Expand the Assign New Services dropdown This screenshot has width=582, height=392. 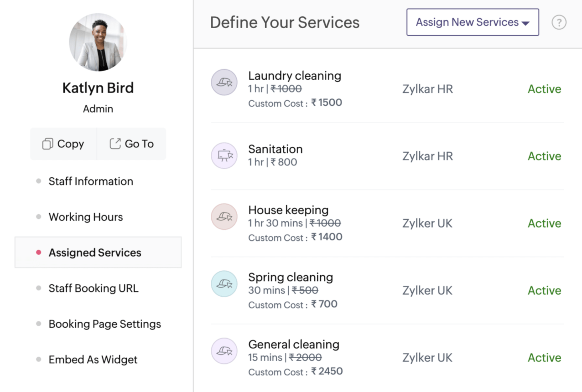tap(473, 22)
